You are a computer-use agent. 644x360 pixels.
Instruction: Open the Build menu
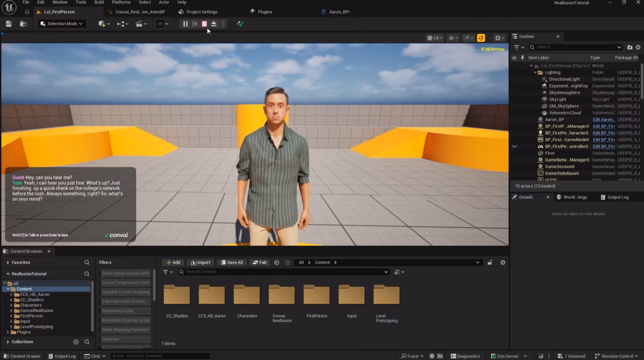pos(99,2)
